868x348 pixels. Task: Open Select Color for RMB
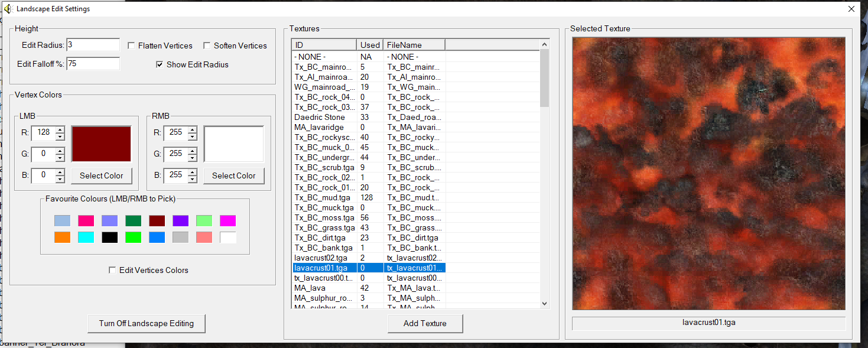pos(234,175)
